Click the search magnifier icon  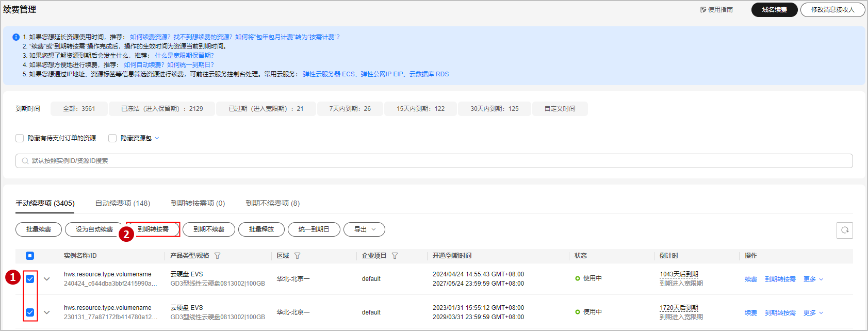[25, 161]
